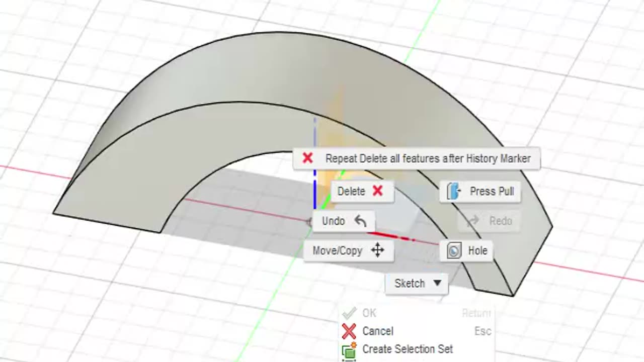Image resolution: width=644 pixels, height=362 pixels.
Task: Click the red X icon on Repeat Delete
Action: [307, 158]
